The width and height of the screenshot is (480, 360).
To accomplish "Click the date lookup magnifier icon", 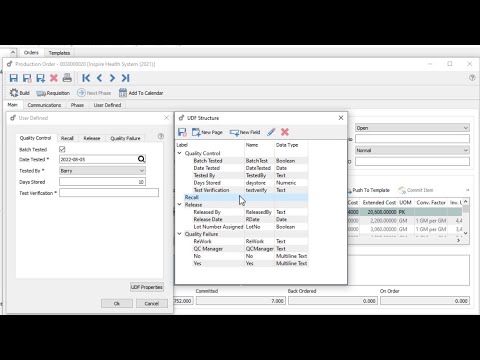I will (x=141, y=159).
